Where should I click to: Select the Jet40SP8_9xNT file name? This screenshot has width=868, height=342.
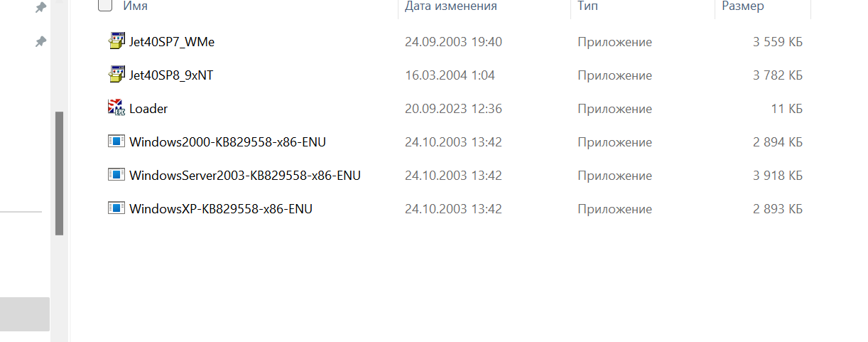tap(171, 75)
